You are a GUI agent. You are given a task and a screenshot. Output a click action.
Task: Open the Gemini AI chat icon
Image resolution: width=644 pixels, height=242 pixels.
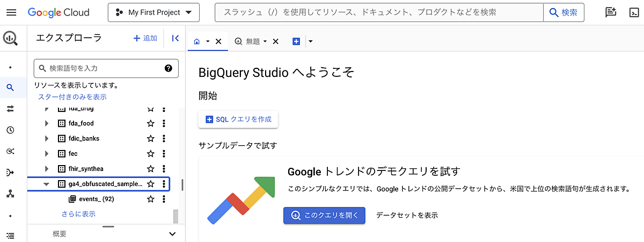(x=610, y=12)
